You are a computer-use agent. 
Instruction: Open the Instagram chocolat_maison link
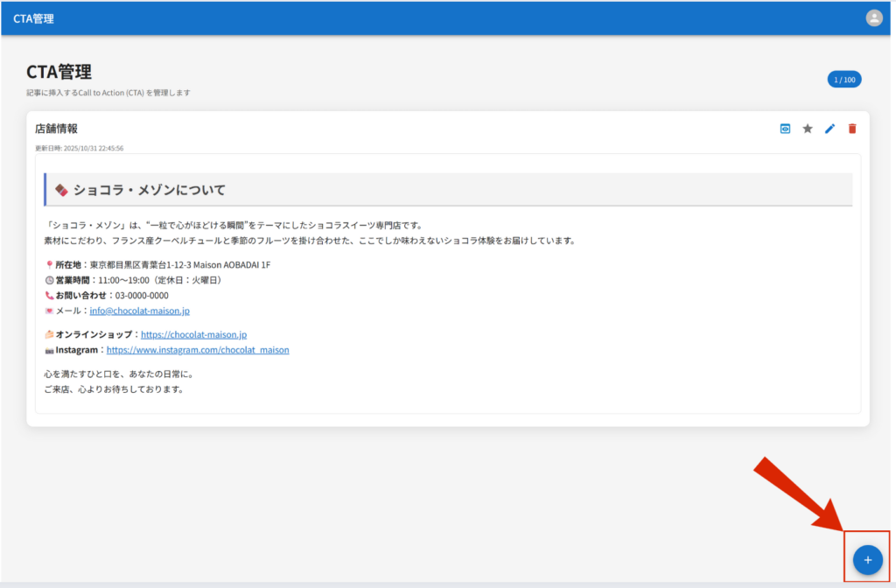point(198,350)
